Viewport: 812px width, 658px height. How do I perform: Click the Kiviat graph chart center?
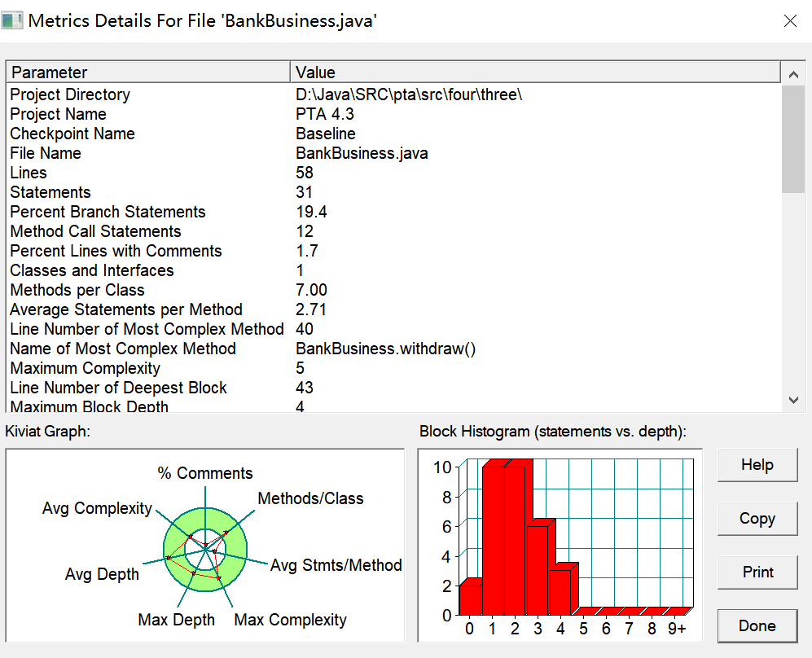point(205,549)
